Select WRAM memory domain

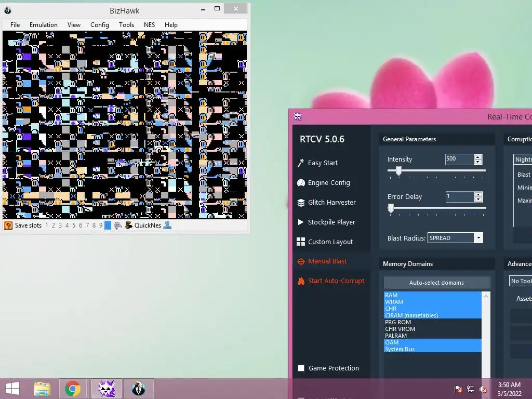433,302
